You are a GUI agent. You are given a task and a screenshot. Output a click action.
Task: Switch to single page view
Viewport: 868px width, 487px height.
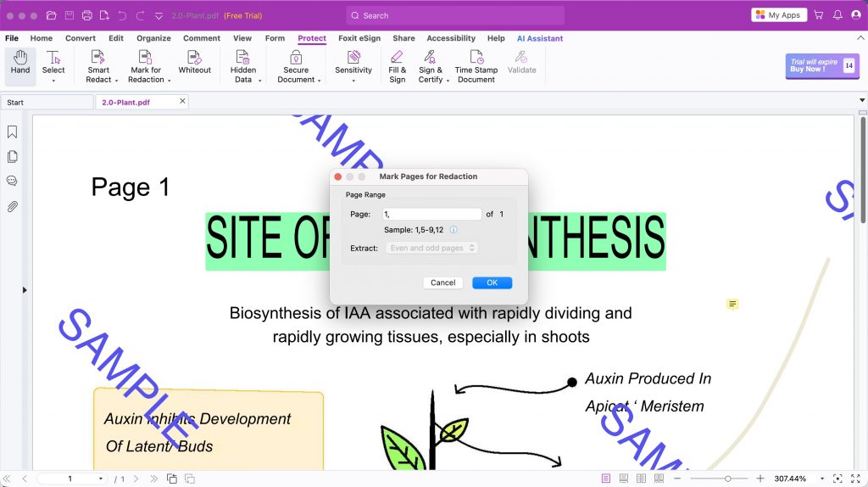pos(606,479)
